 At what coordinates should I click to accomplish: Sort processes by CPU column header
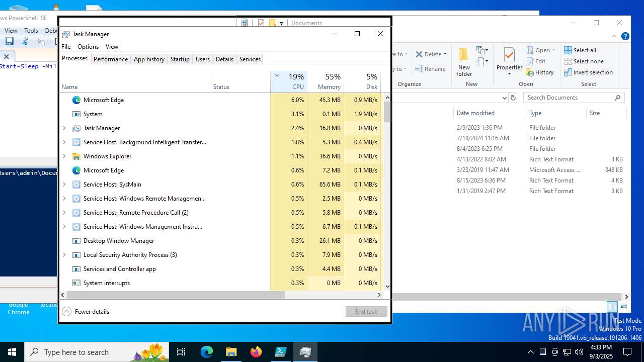click(289, 82)
